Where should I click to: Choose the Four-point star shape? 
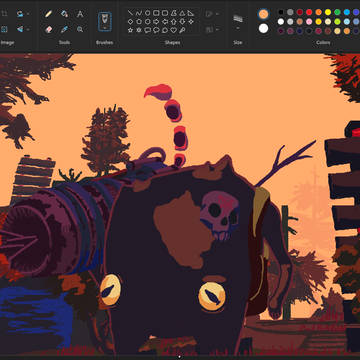[191, 22]
